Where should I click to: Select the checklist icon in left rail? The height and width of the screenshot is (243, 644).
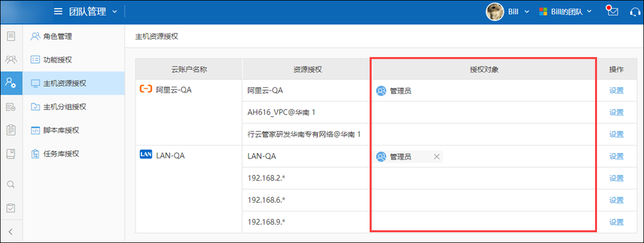[x=11, y=207]
